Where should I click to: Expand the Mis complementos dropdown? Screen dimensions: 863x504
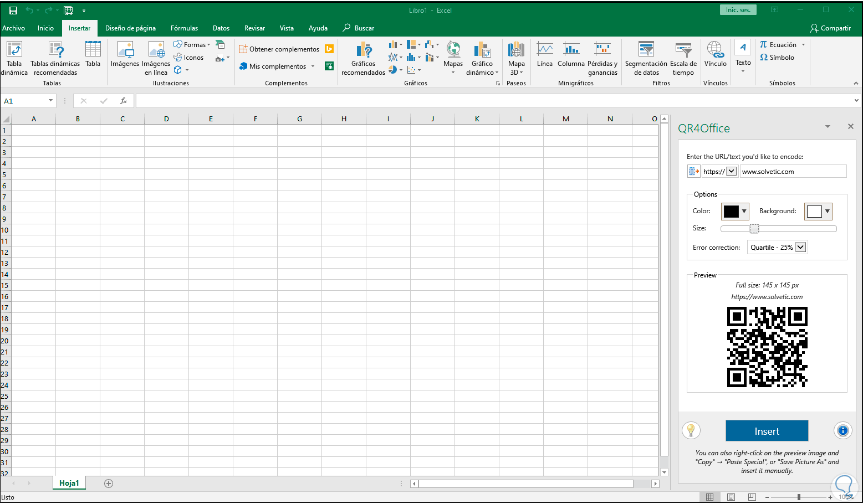coord(313,66)
